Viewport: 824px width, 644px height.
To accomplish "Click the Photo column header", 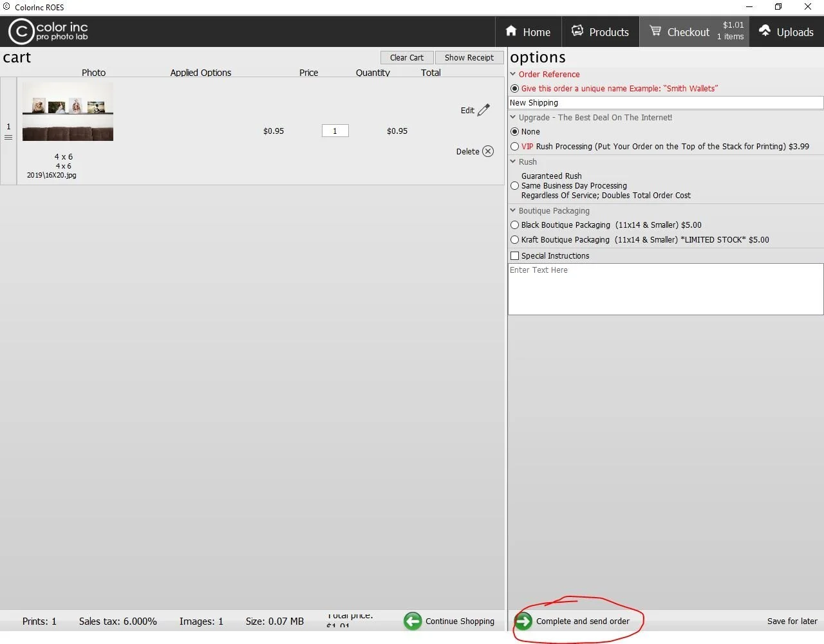I will (93, 73).
